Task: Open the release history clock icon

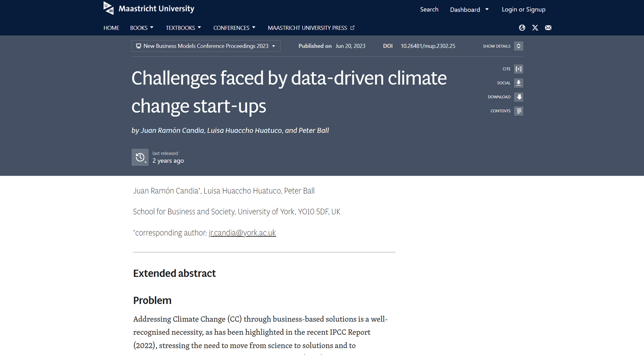Action: [x=140, y=157]
